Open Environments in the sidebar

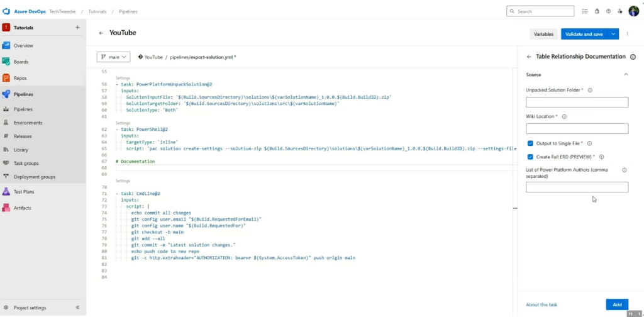pos(28,123)
